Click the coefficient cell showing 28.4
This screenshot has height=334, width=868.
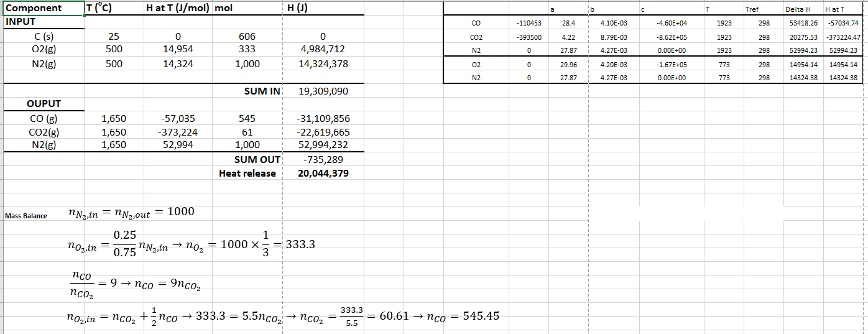click(x=568, y=23)
